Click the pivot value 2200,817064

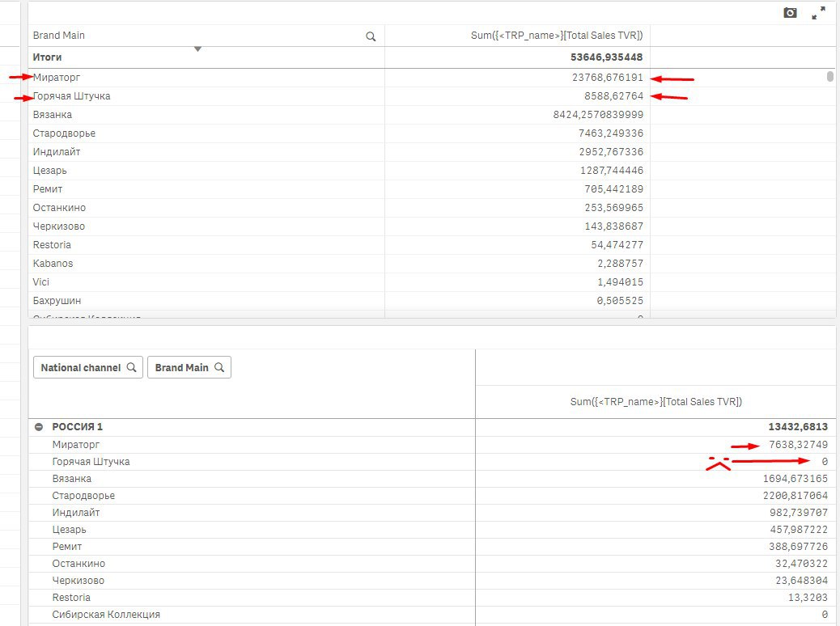point(795,496)
